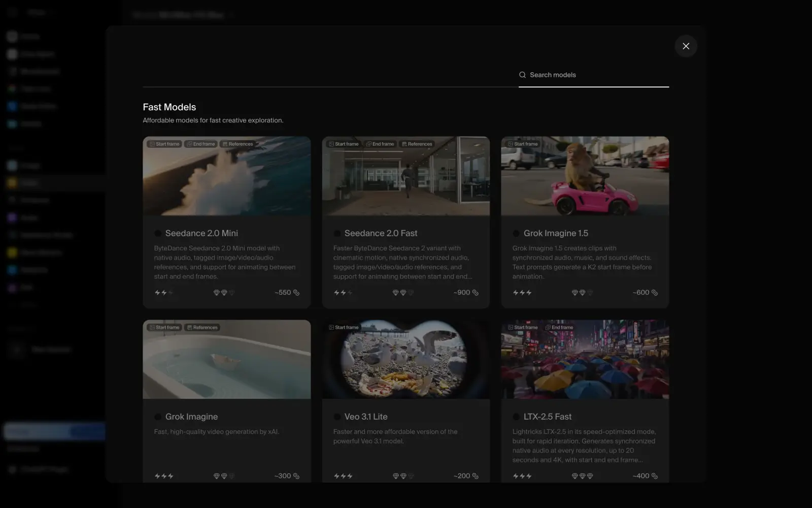Click the credits icon next to ~900
Viewport: 812px width, 508px height.
476,293
